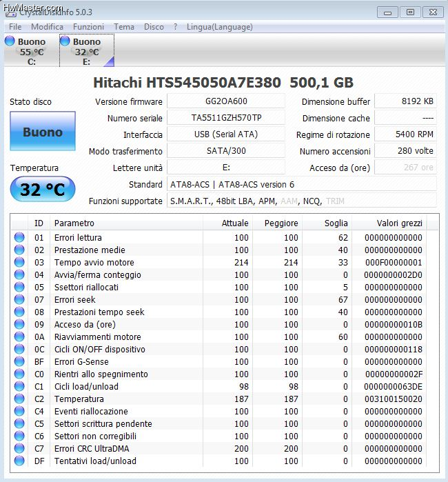Viewport: 448px width, 482px height.
Task: Select the 'Temperatura' parameter name in row C2
Action: click(79, 399)
